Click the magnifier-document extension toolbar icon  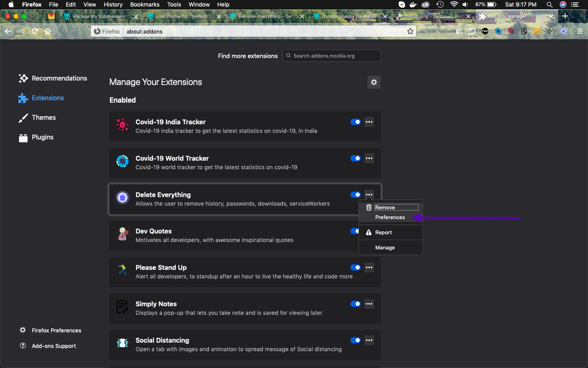coord(550,31)
